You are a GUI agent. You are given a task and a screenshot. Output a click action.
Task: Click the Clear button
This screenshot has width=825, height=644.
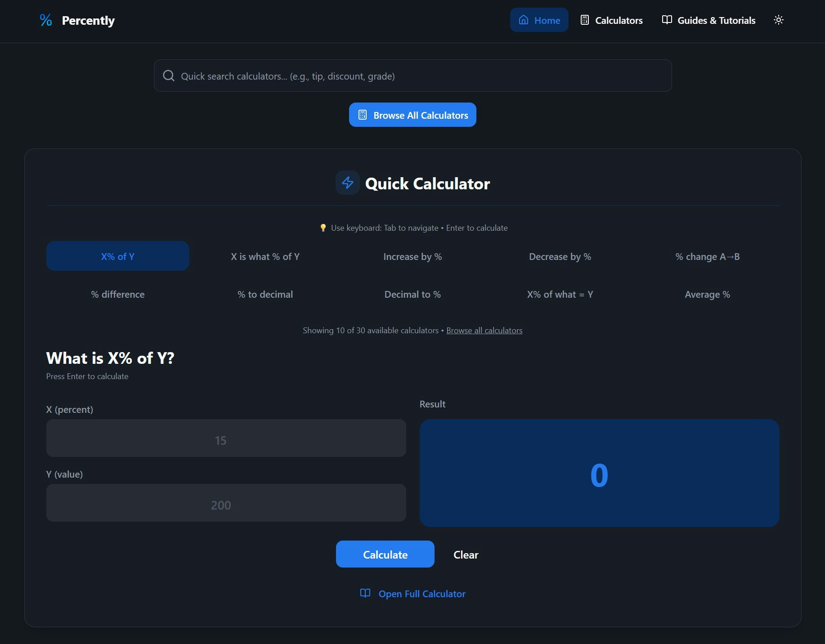tap(466, 555)
